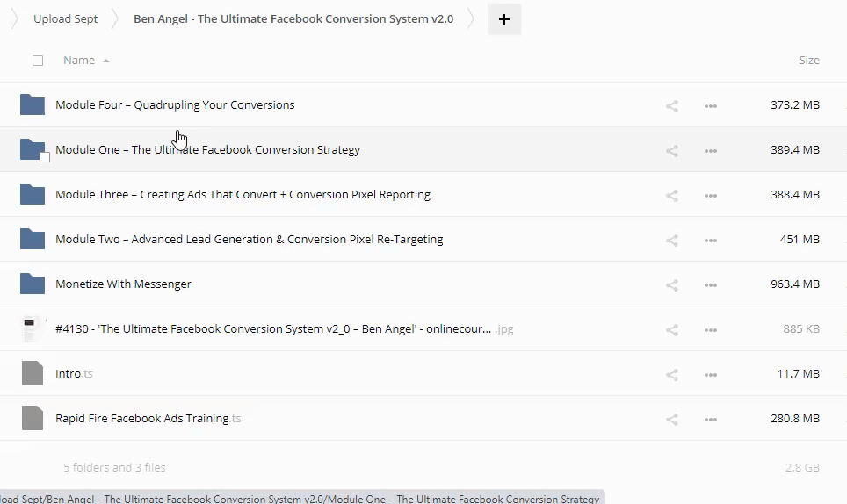Image resolution: width=847 pixels, height=504 pixels.
Task: Open Rapid Fire Facebook Ads Training.ts name
Action: pyautogui.click(x=148, y=418)
